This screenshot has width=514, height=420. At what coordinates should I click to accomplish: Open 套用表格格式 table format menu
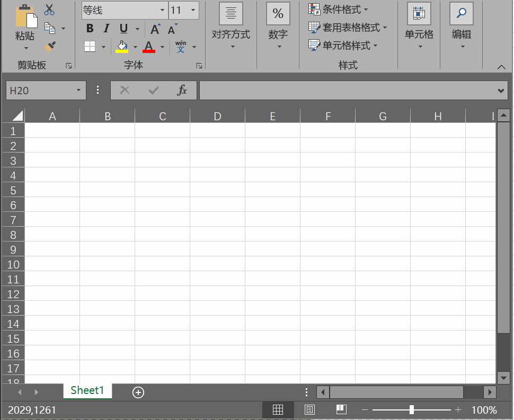pos(348,28)
